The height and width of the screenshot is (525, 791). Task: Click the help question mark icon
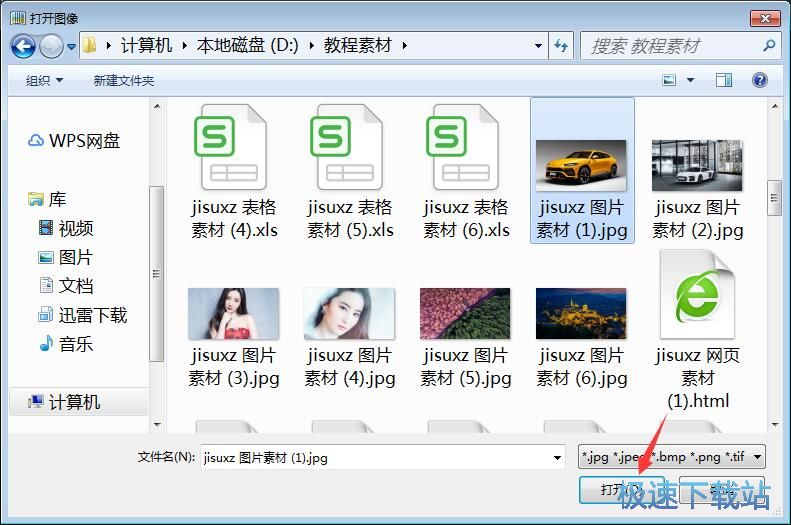point(759,80)
